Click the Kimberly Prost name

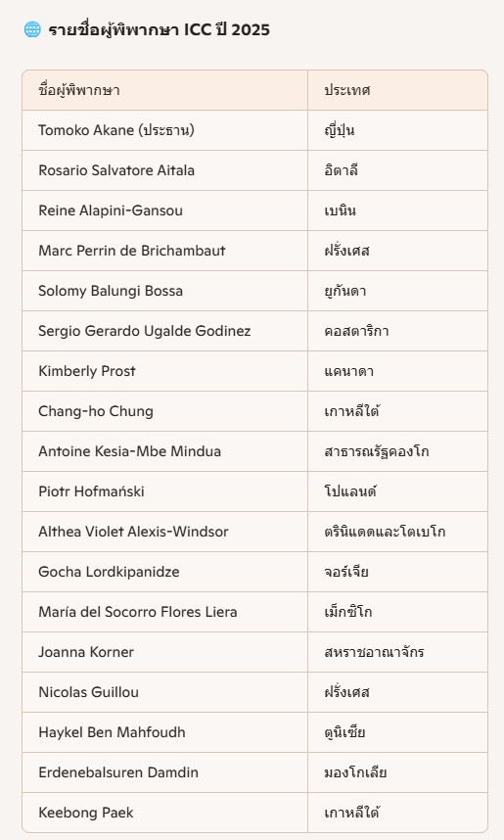[87, 371]
